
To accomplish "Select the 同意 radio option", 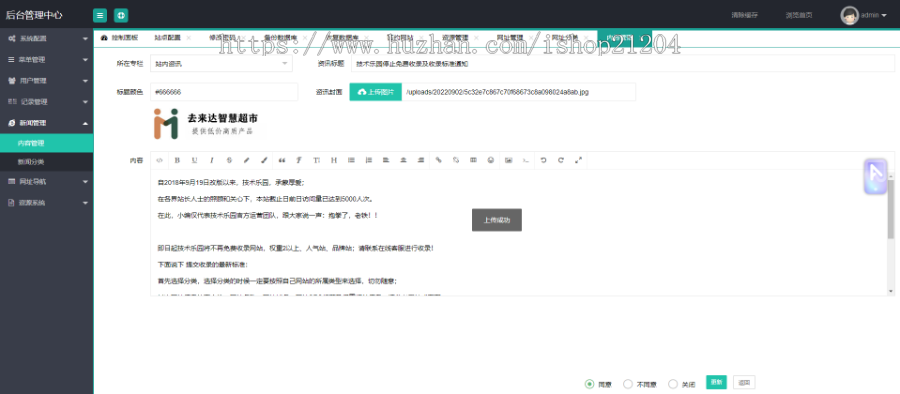I will (x=589, y=384).
